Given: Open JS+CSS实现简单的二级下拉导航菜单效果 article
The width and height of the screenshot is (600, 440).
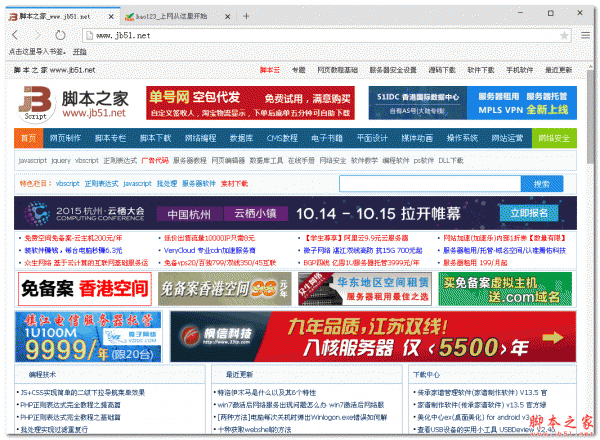Looking at the screenshot, I should click(83, 392).
